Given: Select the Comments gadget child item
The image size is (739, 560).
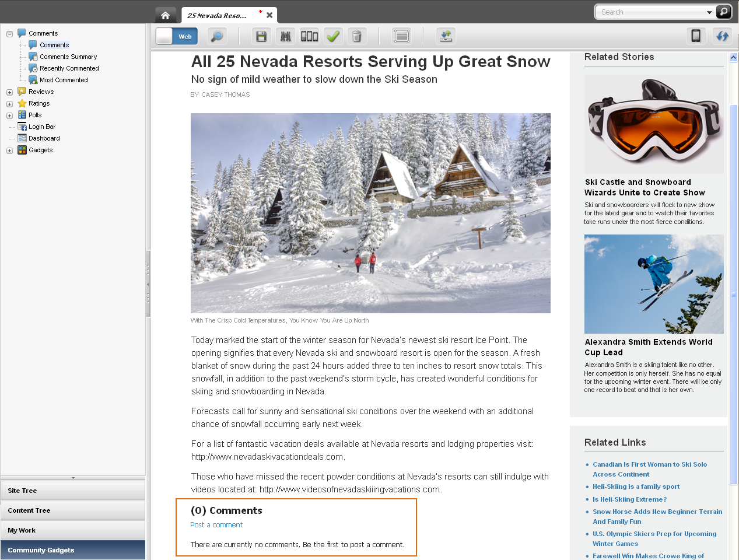Looking at the screenshot, I should [54, 45].
